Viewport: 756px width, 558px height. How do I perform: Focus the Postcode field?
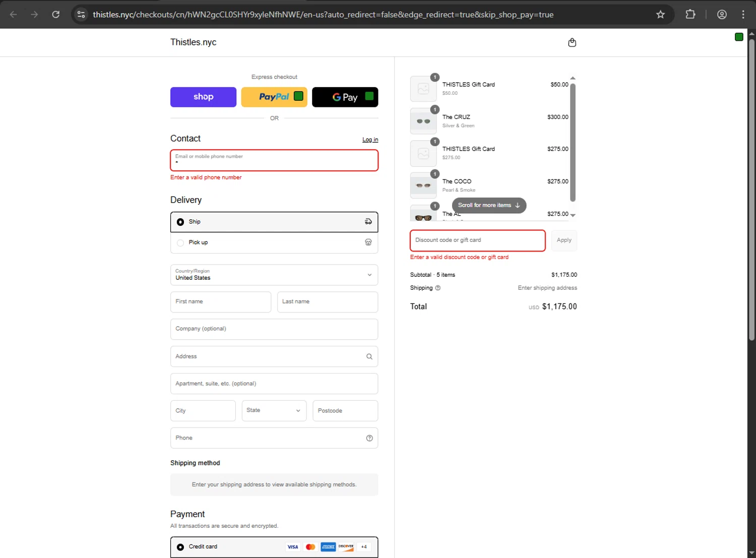[345, 411]
